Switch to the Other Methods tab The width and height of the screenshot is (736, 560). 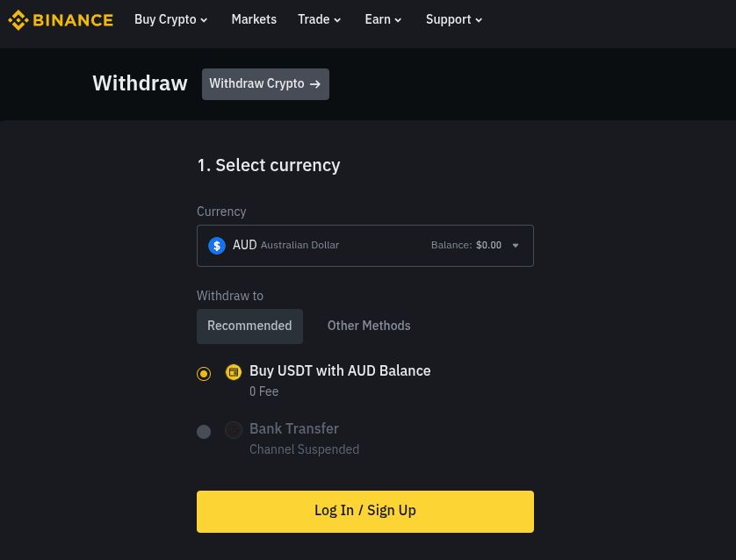pos(369,326)
